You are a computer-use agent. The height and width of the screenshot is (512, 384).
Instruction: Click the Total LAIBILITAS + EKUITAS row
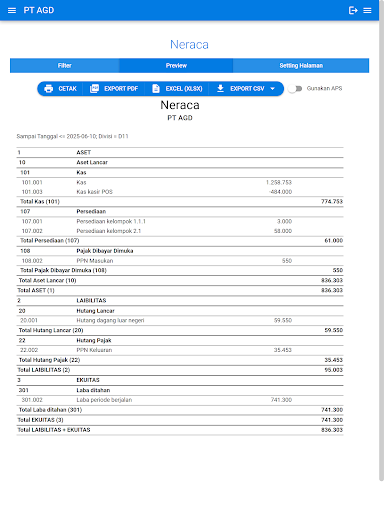tap(180, 430)
